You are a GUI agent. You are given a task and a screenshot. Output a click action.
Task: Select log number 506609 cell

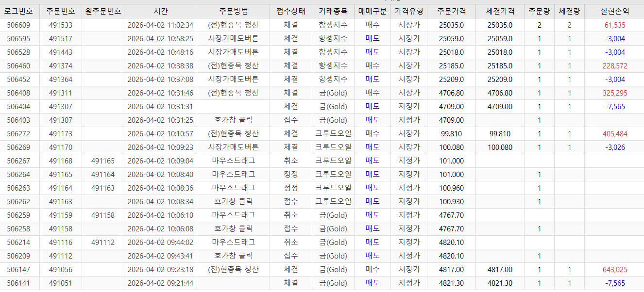[19, 25]
